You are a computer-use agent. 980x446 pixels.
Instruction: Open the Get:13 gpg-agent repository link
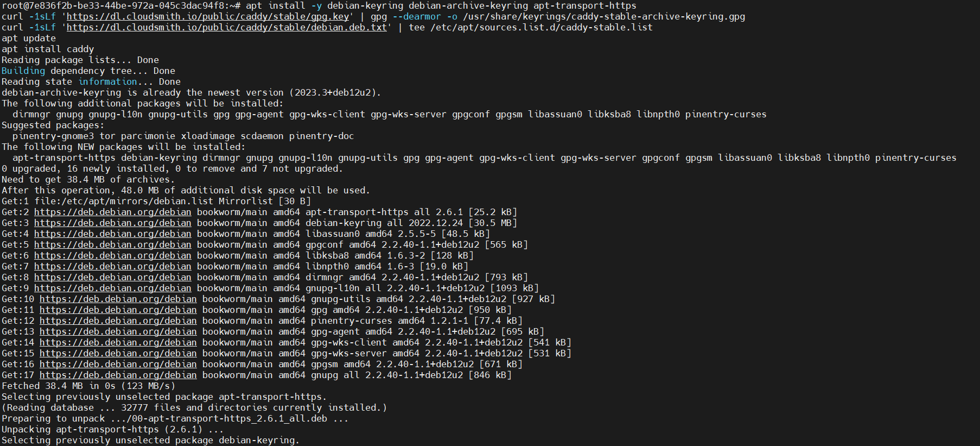point(118,331)
